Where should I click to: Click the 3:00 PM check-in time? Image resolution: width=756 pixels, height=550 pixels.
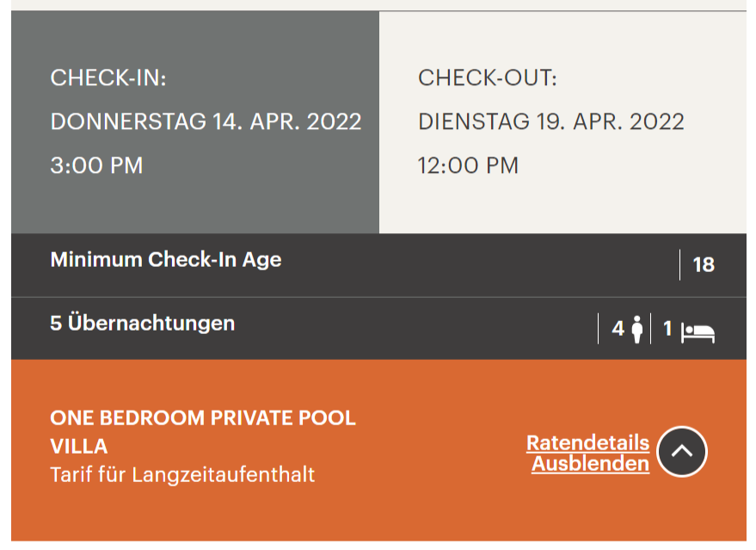[96, 165]
